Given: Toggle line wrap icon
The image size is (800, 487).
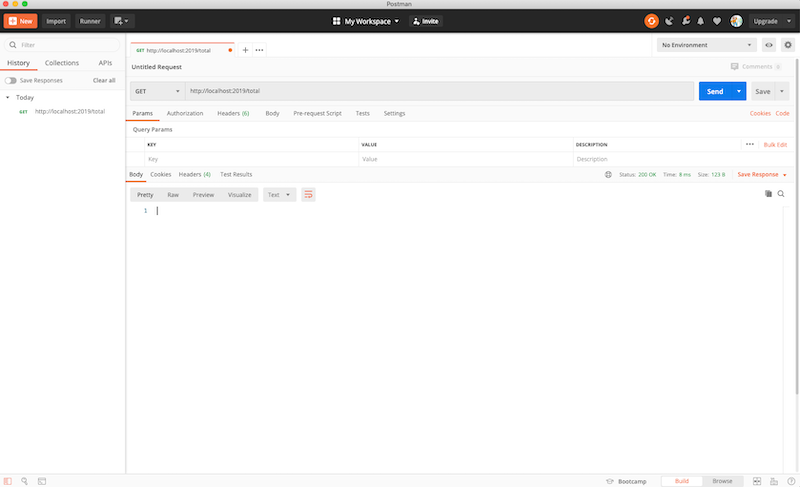Looking at the screenshot, I should (308, 195).
